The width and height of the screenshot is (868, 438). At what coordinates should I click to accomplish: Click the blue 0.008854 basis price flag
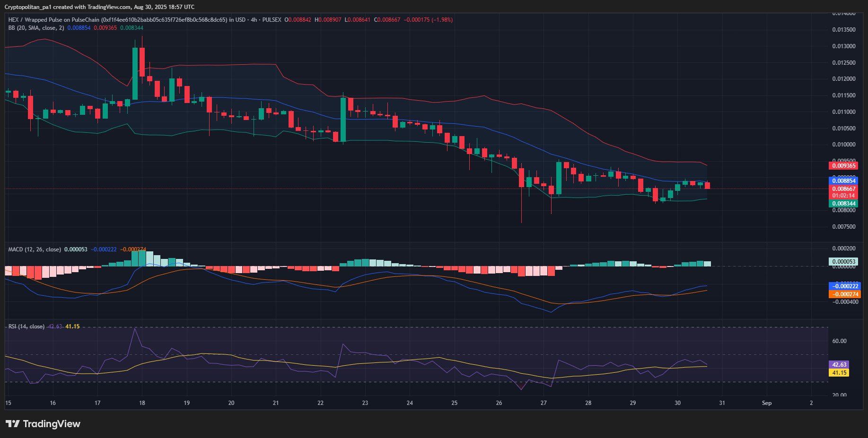point(844,181)
